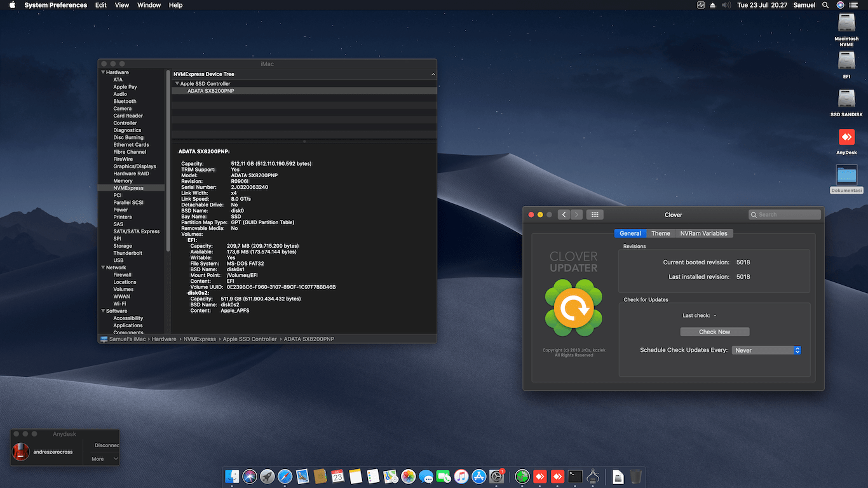The image size is (868, 488).
Task: Select ADATA SX8200PNP row in device tree
Action: (x=304, y=91)
